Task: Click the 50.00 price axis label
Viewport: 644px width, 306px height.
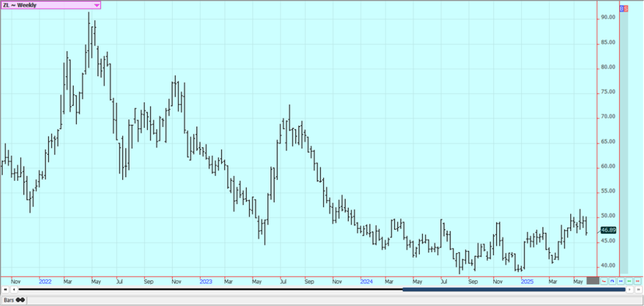Action: [x=608, y=216]
